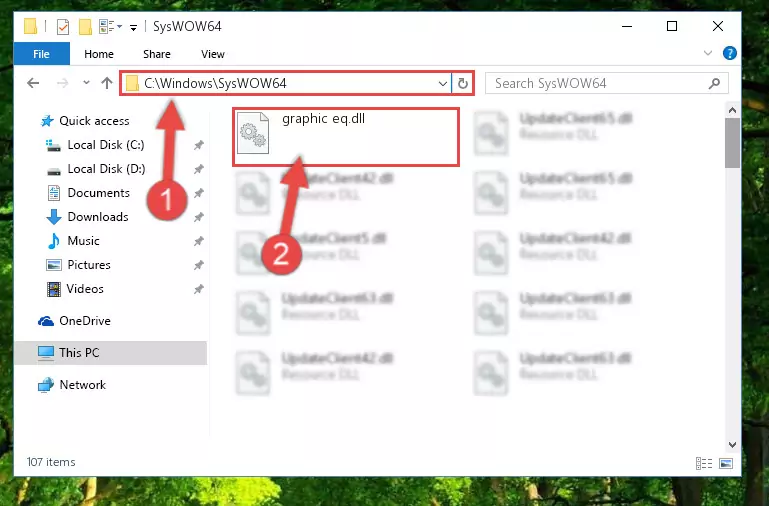Click the vertical scrollbar thumb
The height and width of the screenshot is (506, 769).
coord(732,143)
